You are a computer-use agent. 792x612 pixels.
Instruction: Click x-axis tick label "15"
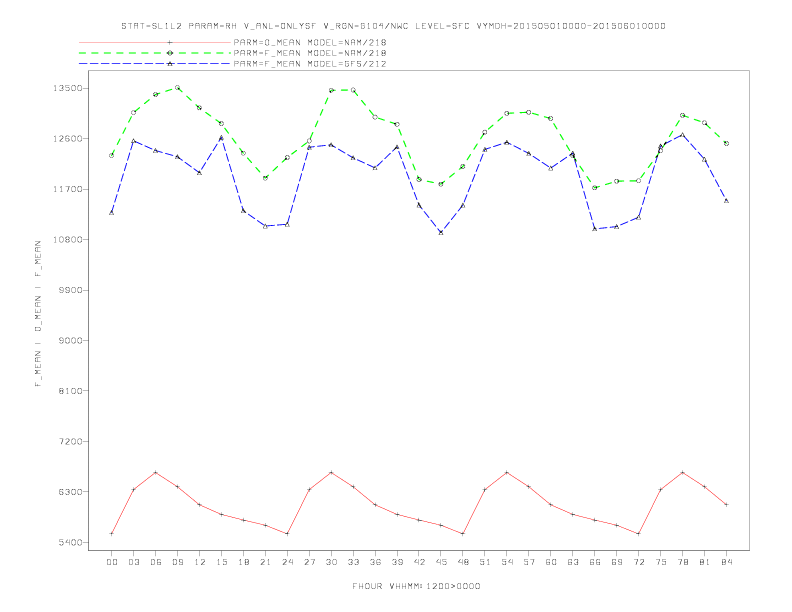coord(222,562)
